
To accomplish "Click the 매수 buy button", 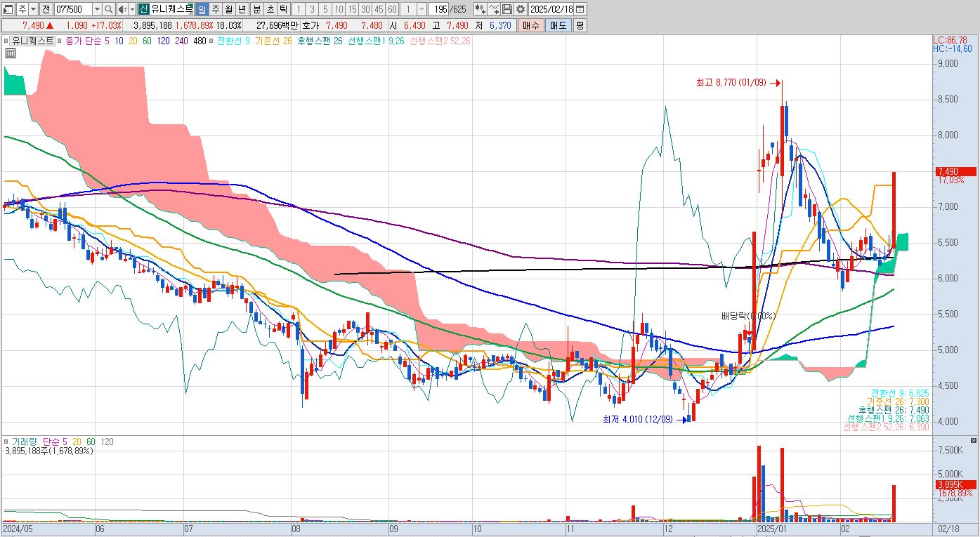I will [x=530, y=25].
